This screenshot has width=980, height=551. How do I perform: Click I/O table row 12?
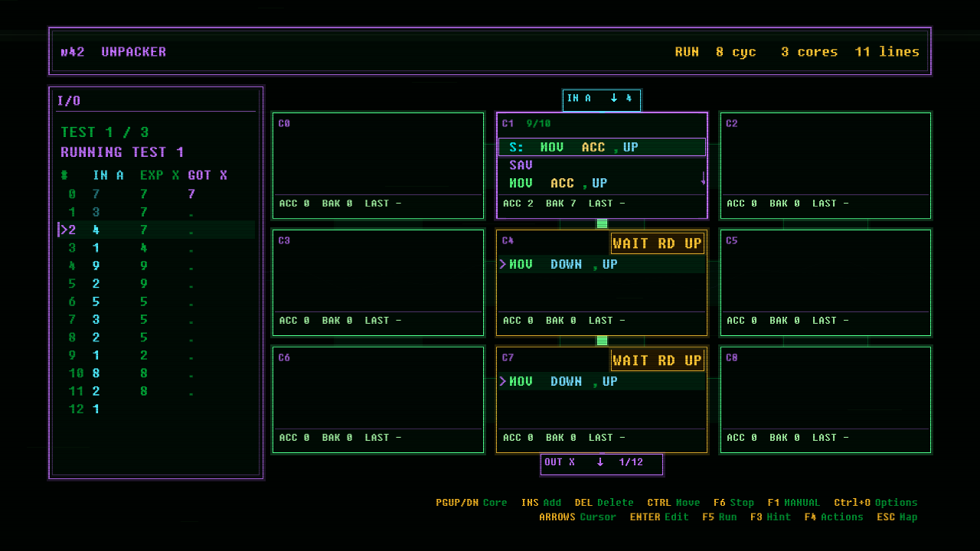coord(156,409)
